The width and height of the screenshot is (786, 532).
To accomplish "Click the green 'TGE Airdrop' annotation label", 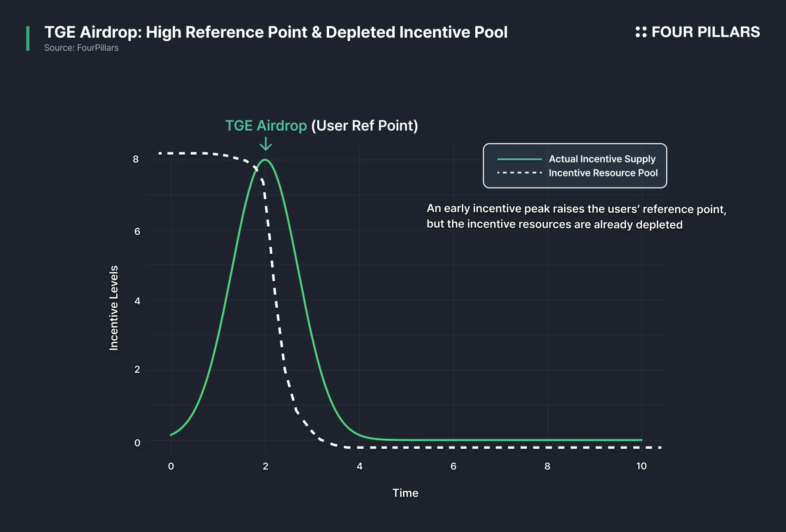I will pos(266,126).
